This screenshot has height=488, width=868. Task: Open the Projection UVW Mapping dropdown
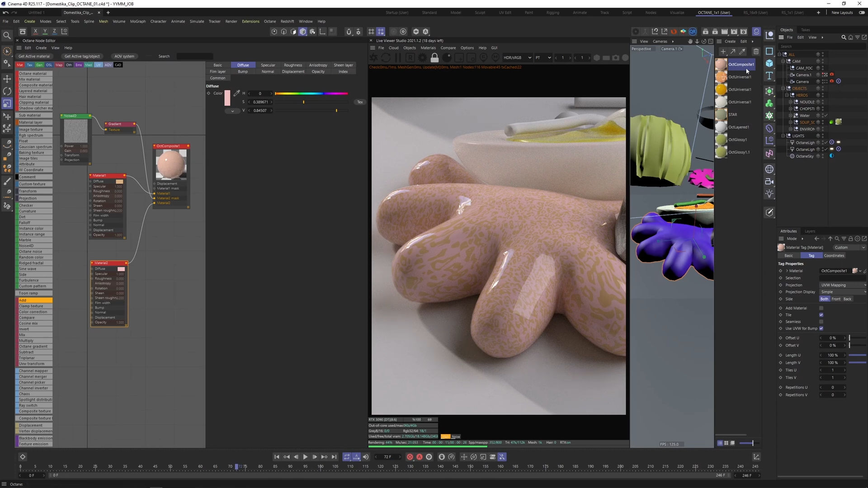tap(843, 285)
